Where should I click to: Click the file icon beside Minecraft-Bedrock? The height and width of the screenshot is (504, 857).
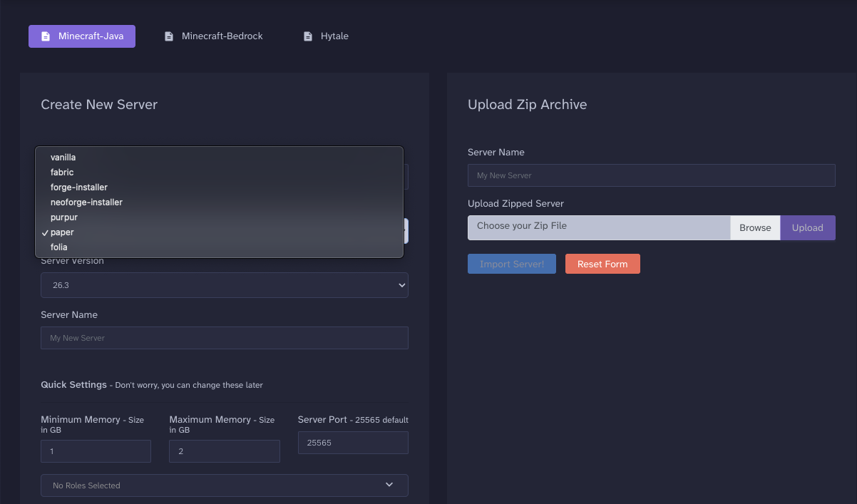[169, 36]
